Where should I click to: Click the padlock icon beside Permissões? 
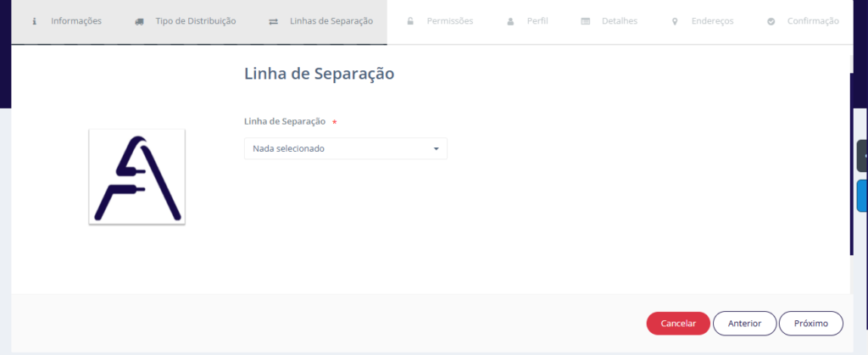point(410,21)
